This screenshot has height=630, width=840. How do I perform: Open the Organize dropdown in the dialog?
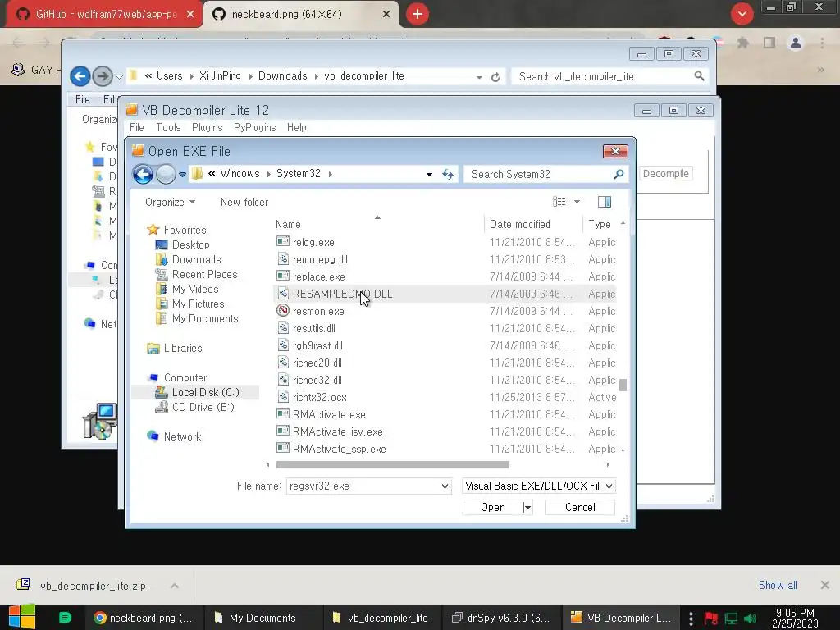[x=170, y=202]
